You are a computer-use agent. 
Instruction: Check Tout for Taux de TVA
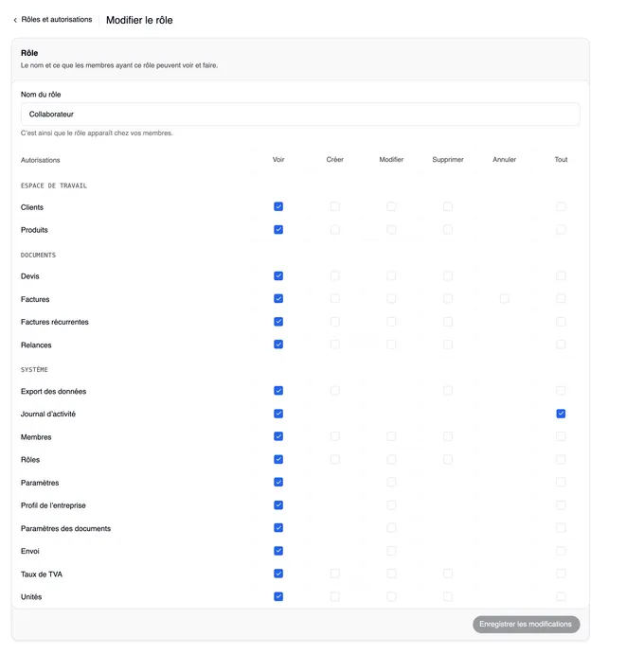point(561,574)
